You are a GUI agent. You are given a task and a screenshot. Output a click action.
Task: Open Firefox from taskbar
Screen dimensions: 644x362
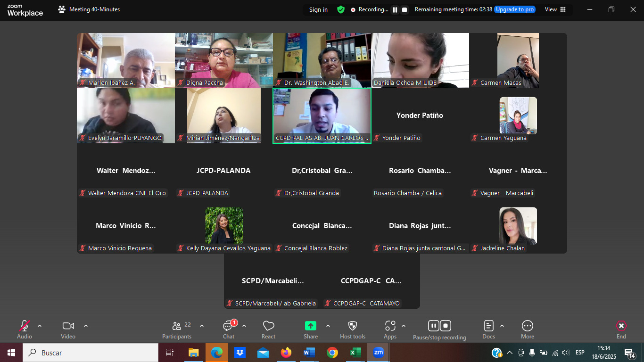click(x=286, y=353)
